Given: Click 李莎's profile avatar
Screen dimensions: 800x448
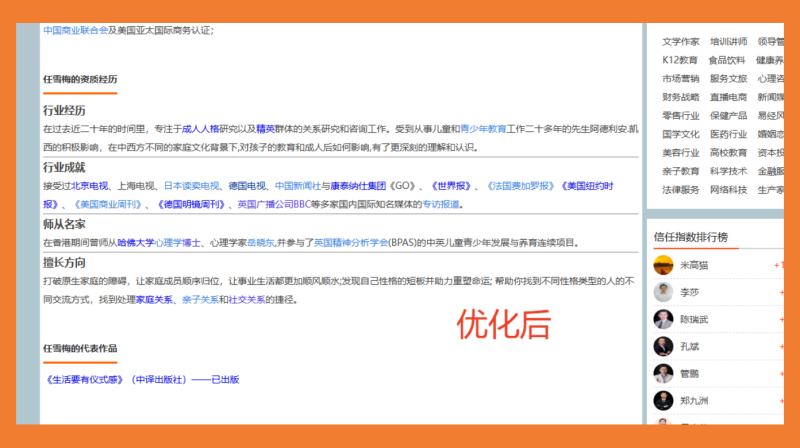Looking at the screenshot, I should point(664,292).
